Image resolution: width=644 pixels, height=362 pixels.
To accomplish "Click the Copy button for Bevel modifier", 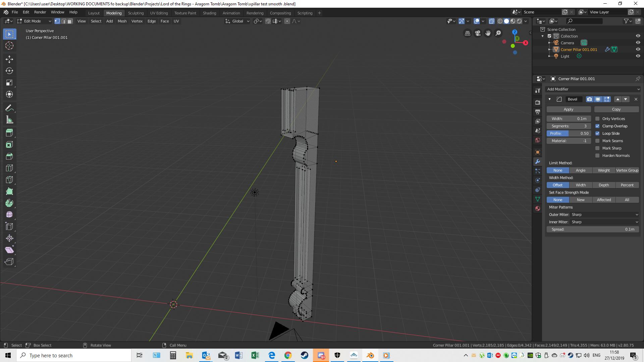I will click(616, 109).
